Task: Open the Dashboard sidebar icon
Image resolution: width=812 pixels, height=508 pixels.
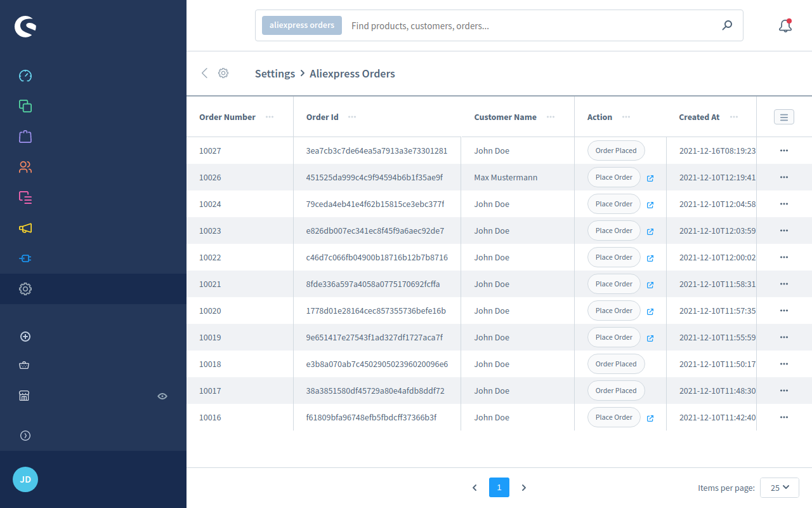Action: point(25,76)
